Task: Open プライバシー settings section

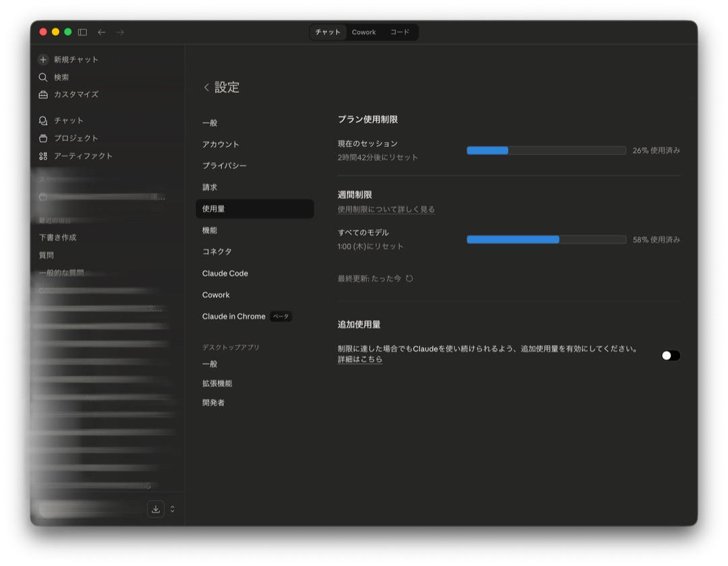Action: pyautogui.click(x=224, y=166)
